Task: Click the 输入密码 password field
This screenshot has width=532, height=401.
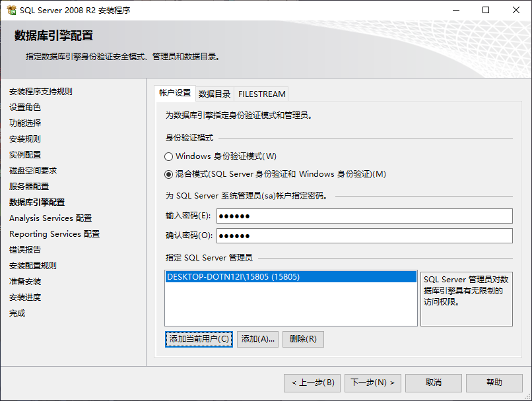Action: point(364,216)
